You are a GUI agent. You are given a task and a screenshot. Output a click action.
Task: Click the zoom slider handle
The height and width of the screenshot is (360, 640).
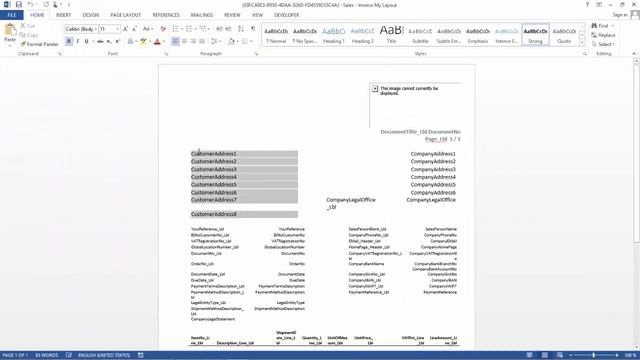point(593,355)
